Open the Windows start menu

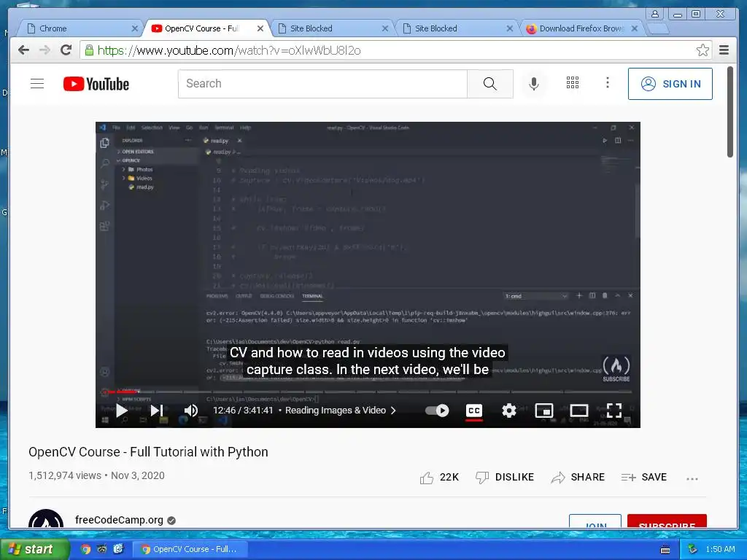point(34,550)
